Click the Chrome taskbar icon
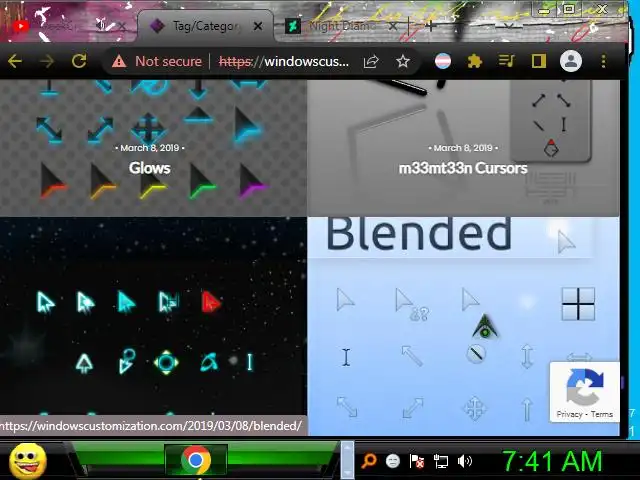Viewport: 640px width, 480px height. coord(196,460)
